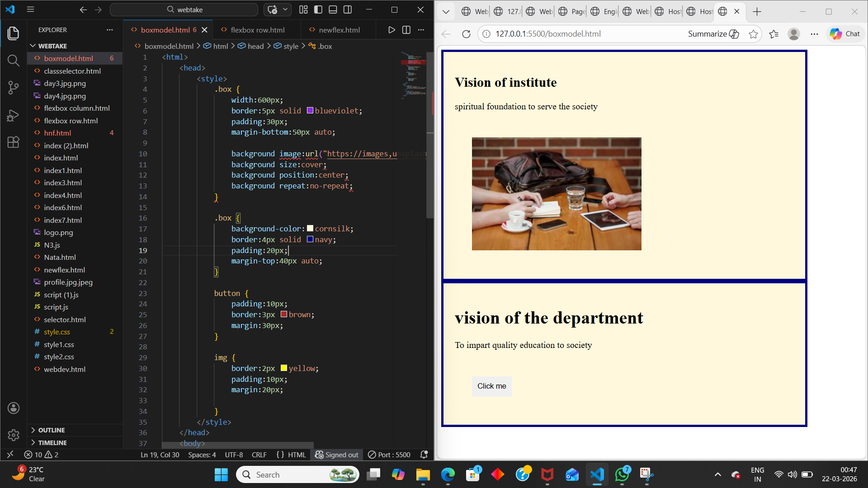This screenshot has width=868, height=488.
Task: Open the Run and Debug view
Action: click(13, 115)
